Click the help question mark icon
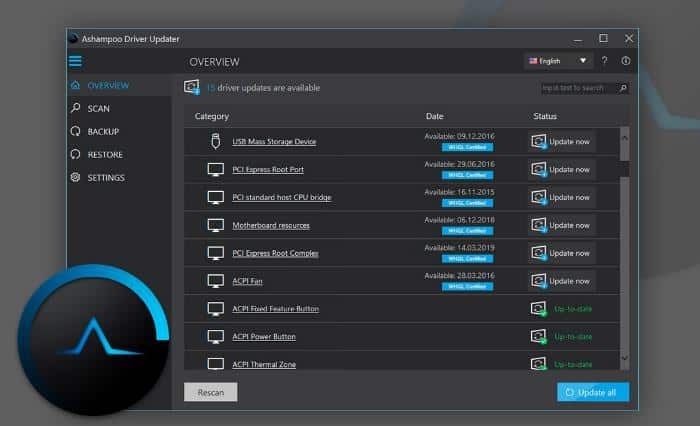 pos(604,61)
